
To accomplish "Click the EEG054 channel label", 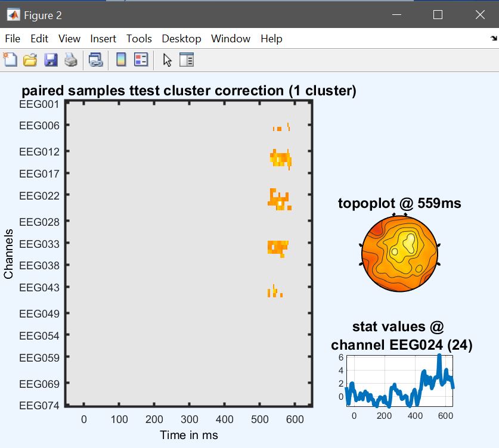I will pyautogui.click(x=39, y=336).
